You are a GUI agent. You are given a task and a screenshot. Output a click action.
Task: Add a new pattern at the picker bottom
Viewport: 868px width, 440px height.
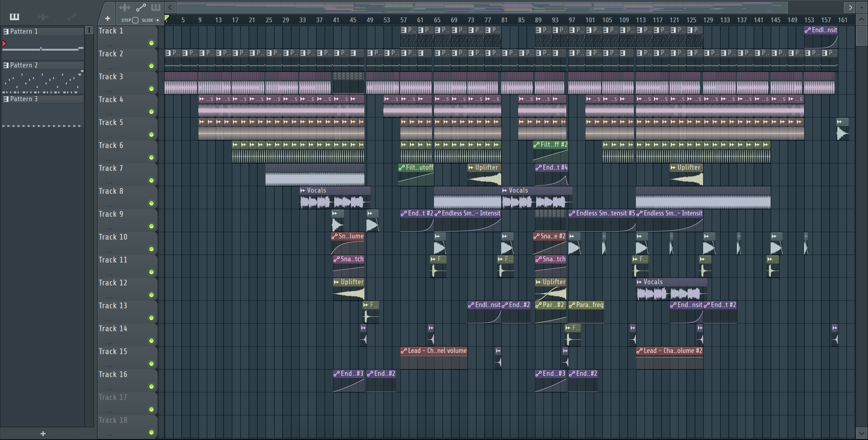[43, 434]
